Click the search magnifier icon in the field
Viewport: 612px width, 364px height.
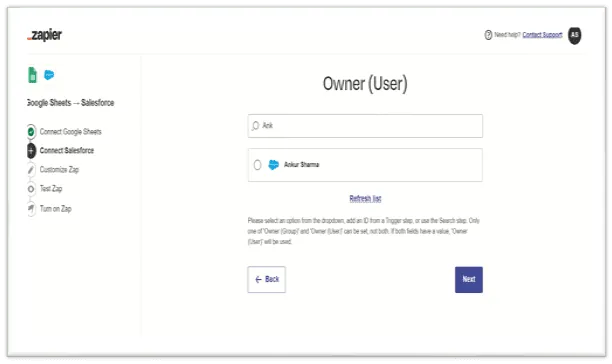click(x=255, y=126)
